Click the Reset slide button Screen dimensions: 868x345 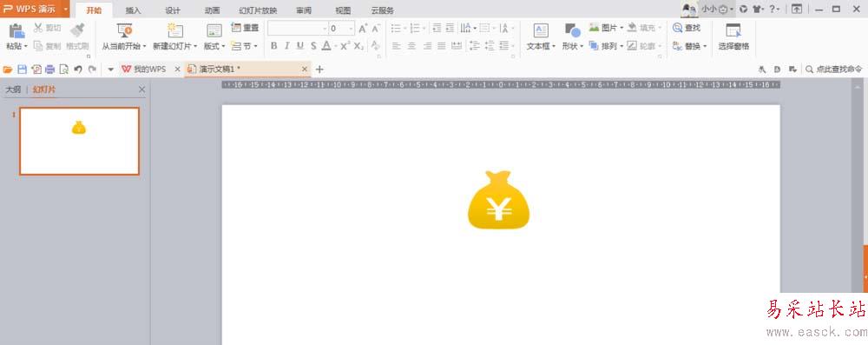[246, 28]
